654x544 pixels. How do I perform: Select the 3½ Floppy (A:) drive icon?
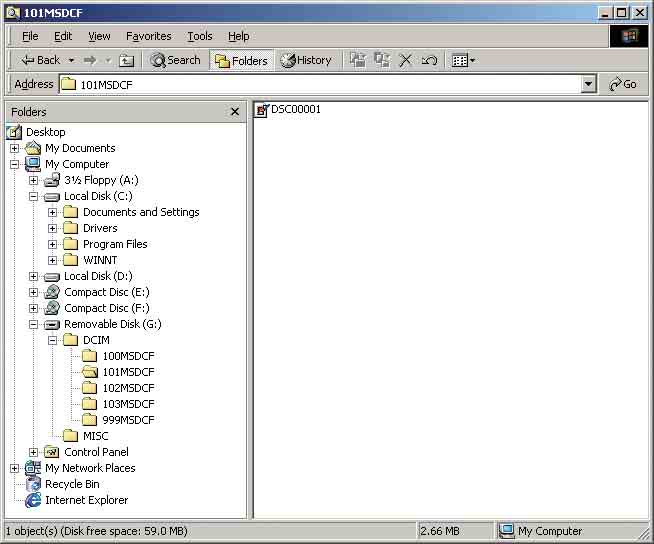pos(52,180)
